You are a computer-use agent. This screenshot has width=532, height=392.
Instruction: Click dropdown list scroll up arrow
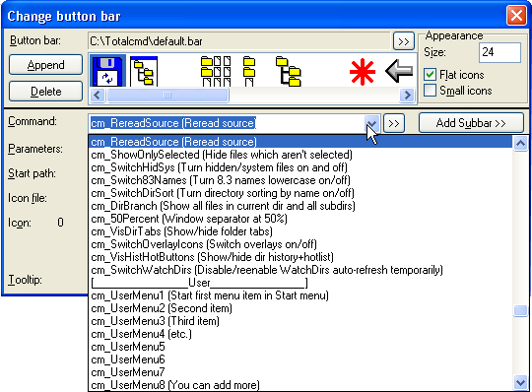click(520, 144)
